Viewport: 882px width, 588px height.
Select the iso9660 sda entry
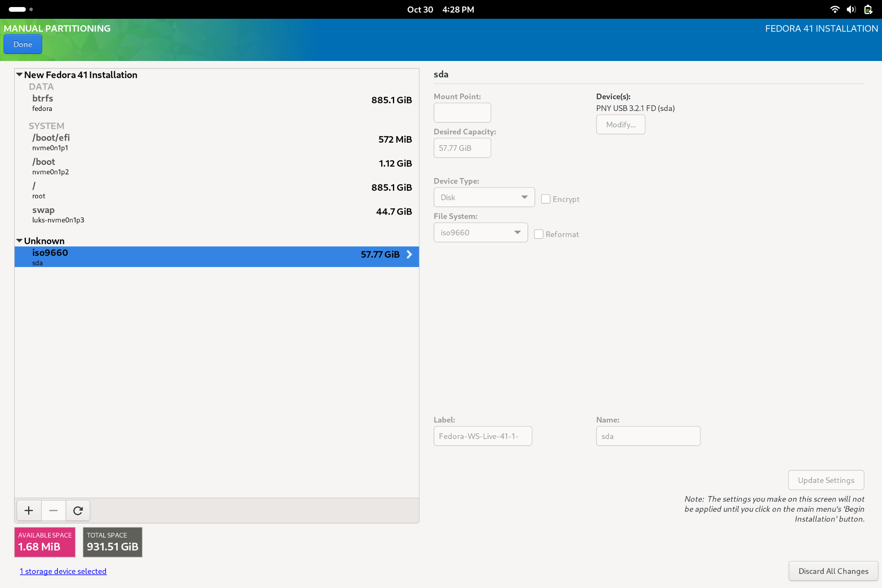click(x=217, y=257)
